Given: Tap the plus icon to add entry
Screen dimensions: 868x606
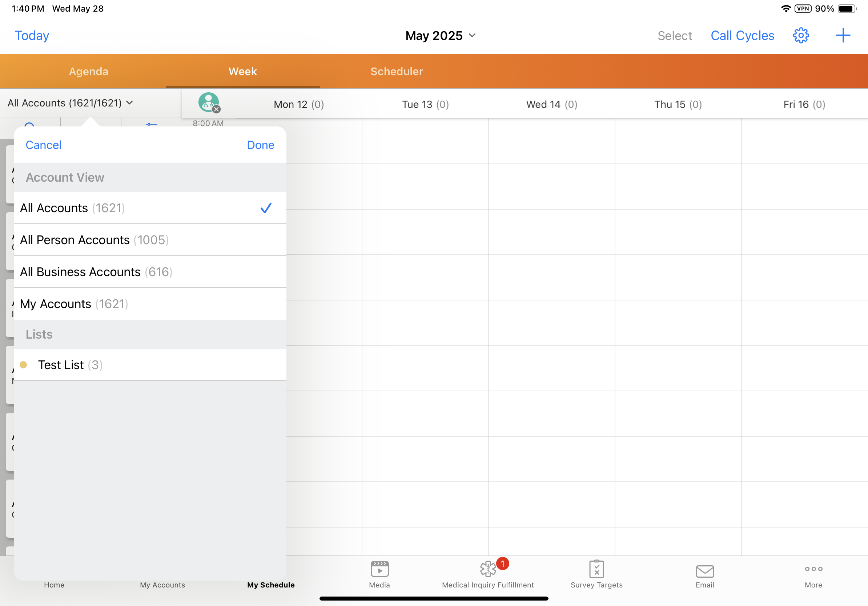Looking at the screenshot, I should pos(843,36).
